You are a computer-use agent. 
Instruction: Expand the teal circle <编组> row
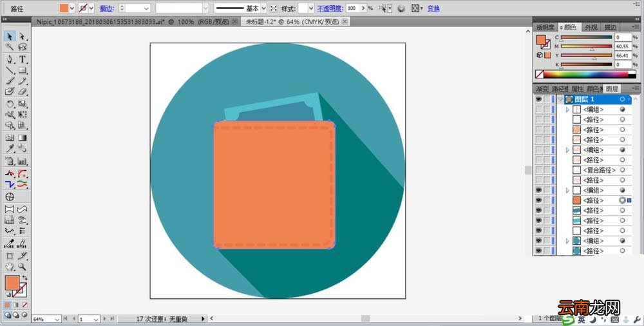[x=567, y=241]
